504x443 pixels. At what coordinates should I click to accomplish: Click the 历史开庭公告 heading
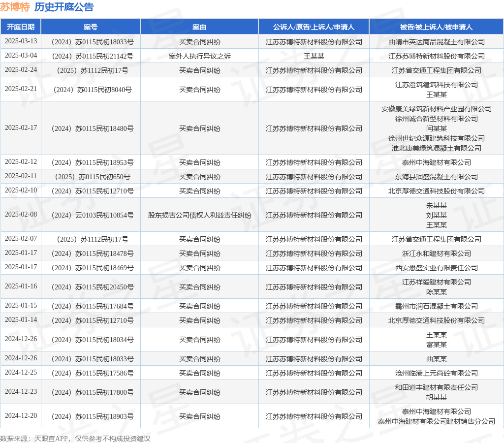64,7
